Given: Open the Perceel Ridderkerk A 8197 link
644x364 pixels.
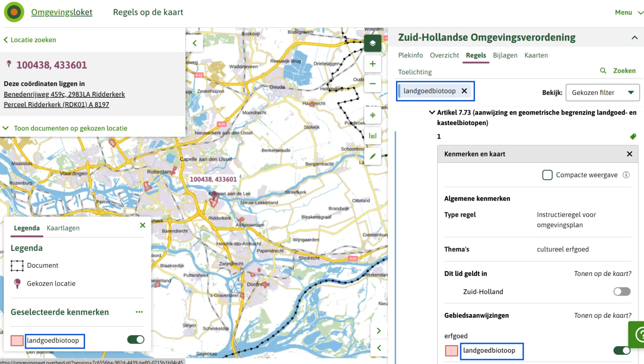Looking at the screenshot, I should click(56, 105).
